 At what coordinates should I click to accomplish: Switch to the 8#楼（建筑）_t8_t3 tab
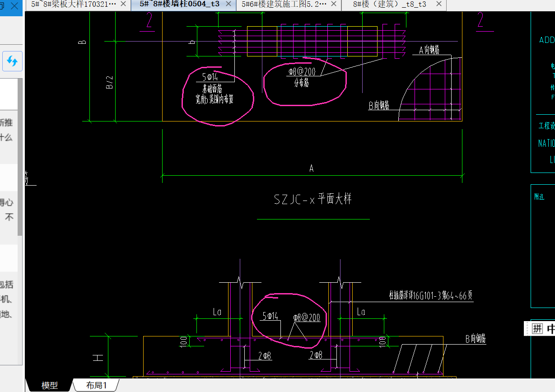click(389, 5)
